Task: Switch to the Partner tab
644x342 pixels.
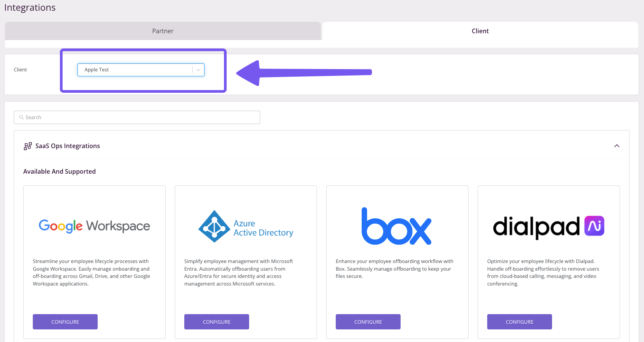Action: (163, 31)
